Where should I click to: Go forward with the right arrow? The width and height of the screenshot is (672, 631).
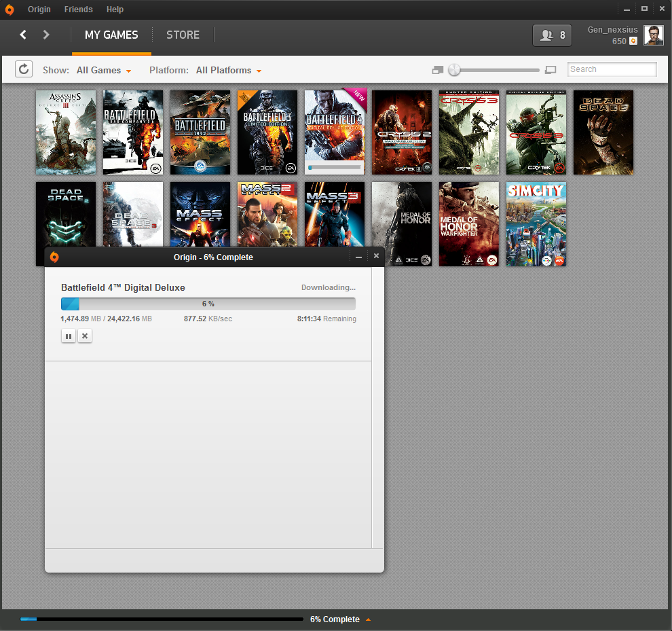(46, 35)
